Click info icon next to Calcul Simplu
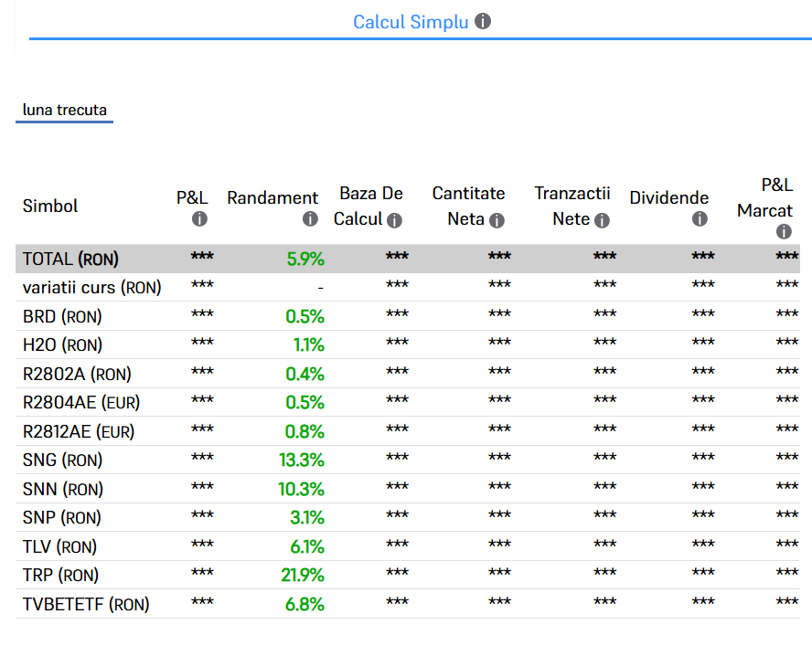 coord(483,21)
